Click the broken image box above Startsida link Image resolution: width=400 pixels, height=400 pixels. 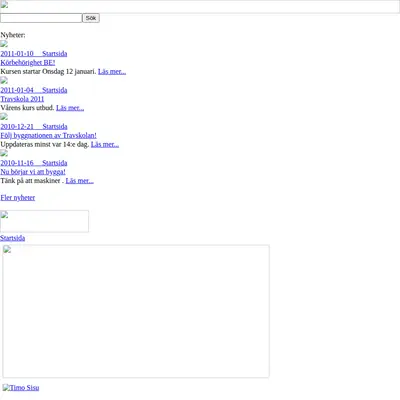[44, 221]
